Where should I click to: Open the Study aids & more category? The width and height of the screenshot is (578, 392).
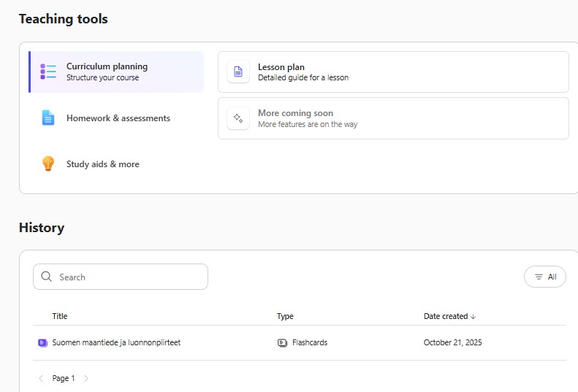(102, 164)
